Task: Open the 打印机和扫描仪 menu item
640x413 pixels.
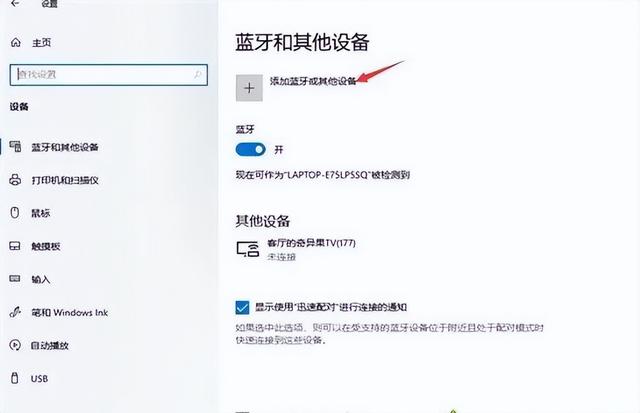Action: pos(55,180)
